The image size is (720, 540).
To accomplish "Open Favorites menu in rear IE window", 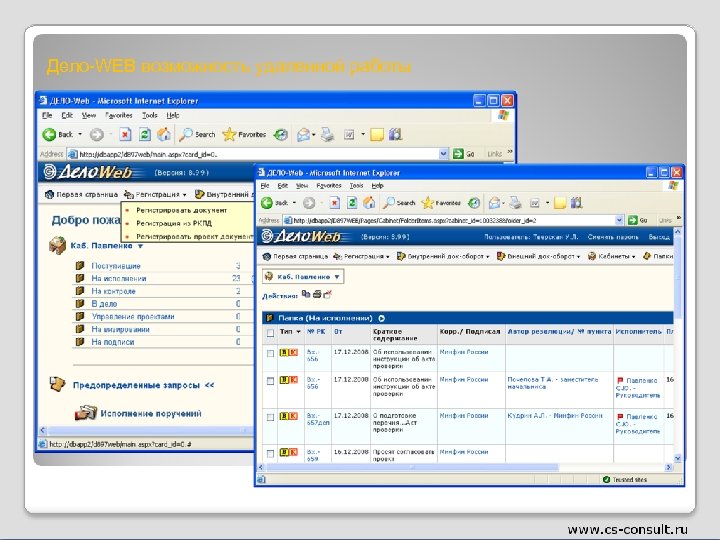I will 118,115.
